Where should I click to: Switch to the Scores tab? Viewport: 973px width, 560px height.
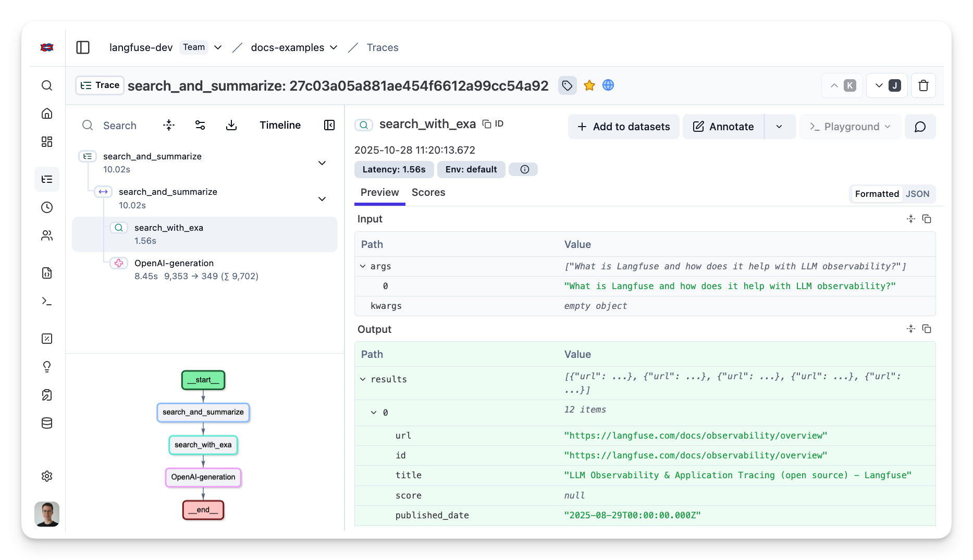[x=428, y=192]
